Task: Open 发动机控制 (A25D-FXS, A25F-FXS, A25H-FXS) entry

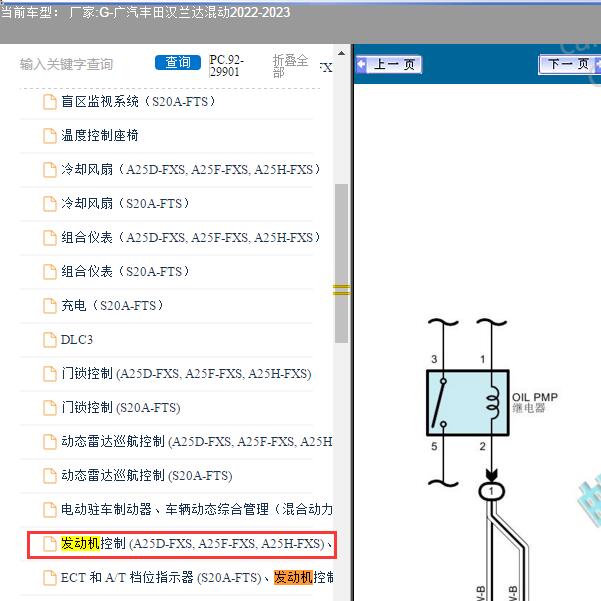Action: pos(197,544)
